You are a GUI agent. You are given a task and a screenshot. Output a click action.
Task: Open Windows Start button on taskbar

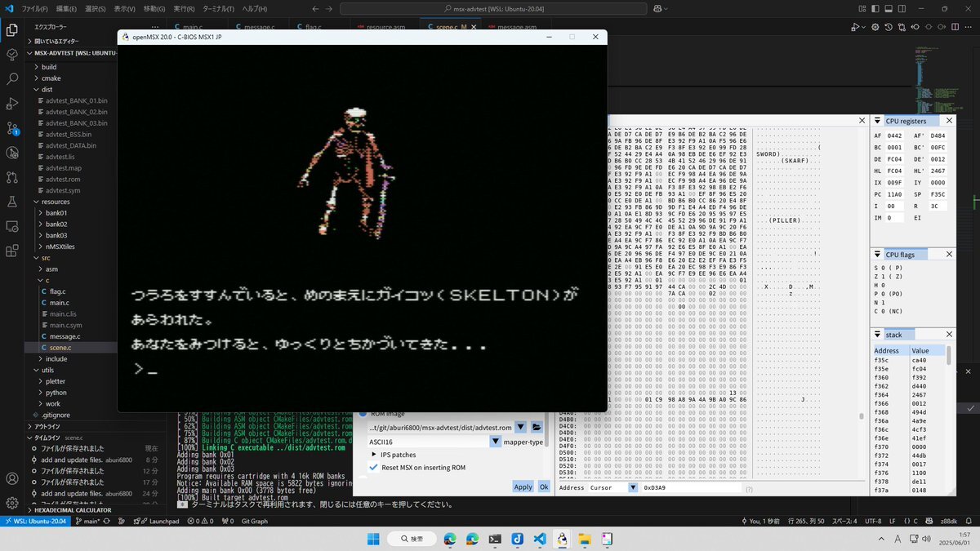point(374,539)
